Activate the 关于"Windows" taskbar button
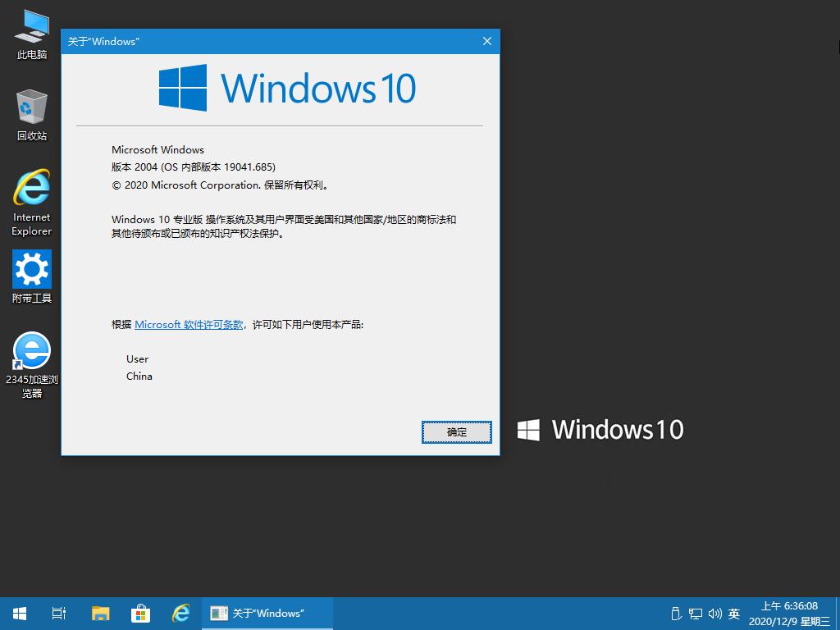Viewport: 840px width, 630px height. 267,614
